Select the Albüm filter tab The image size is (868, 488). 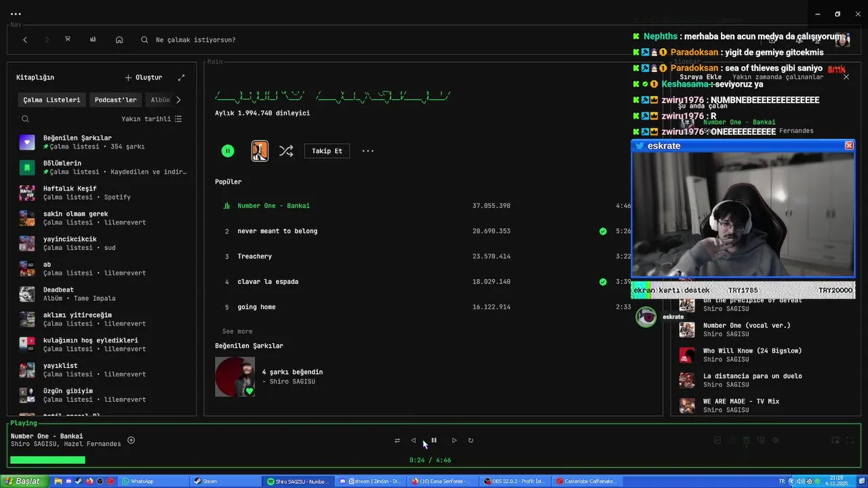160,100
